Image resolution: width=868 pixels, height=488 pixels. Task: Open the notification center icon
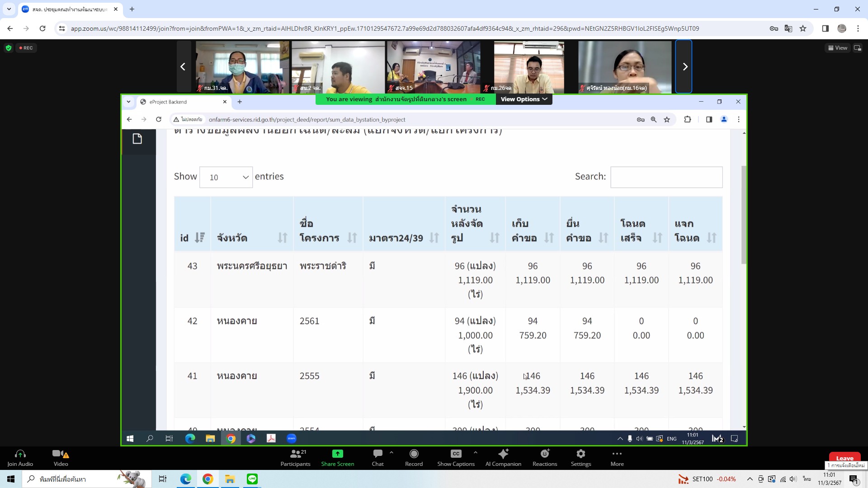click(x=854, y=479)
